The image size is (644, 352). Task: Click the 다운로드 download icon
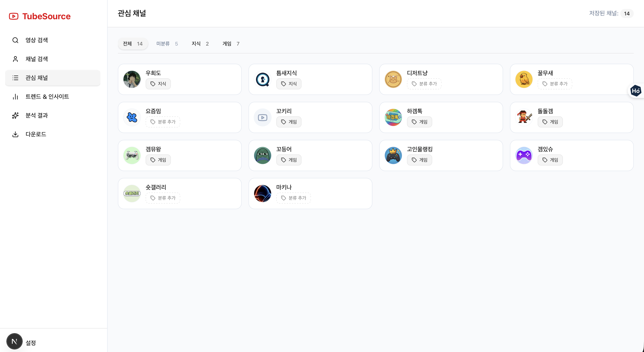15,134
